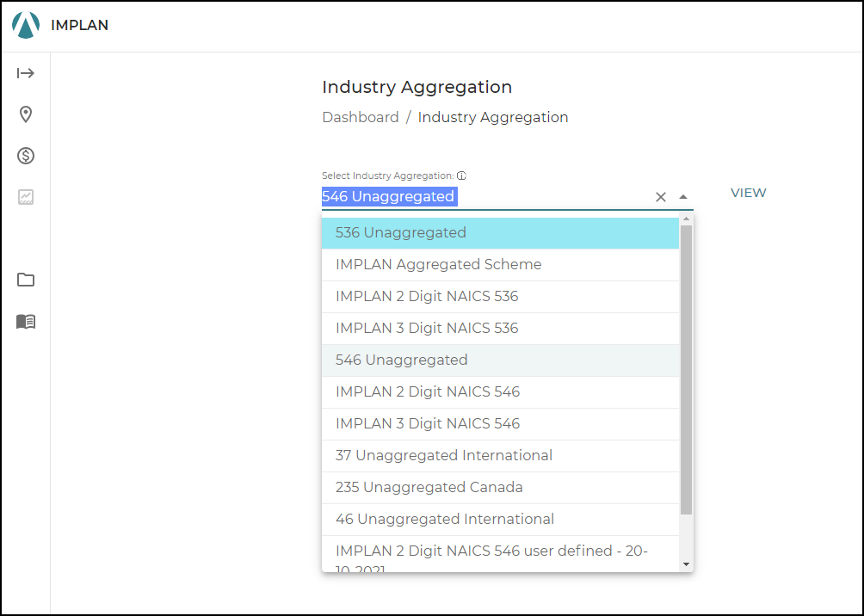This screenshot has height=616, width=864.
Task: Open the Regions location pin icon
Action: point(26,114)
